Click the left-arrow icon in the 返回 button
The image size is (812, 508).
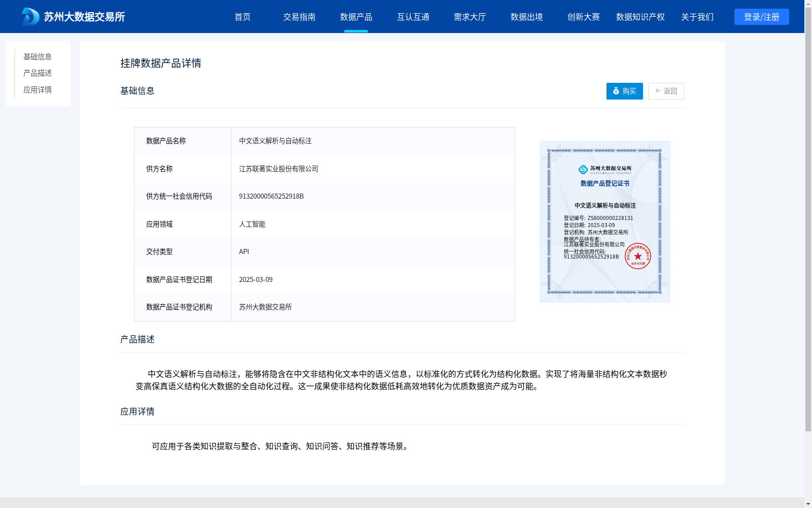(657, 91)
